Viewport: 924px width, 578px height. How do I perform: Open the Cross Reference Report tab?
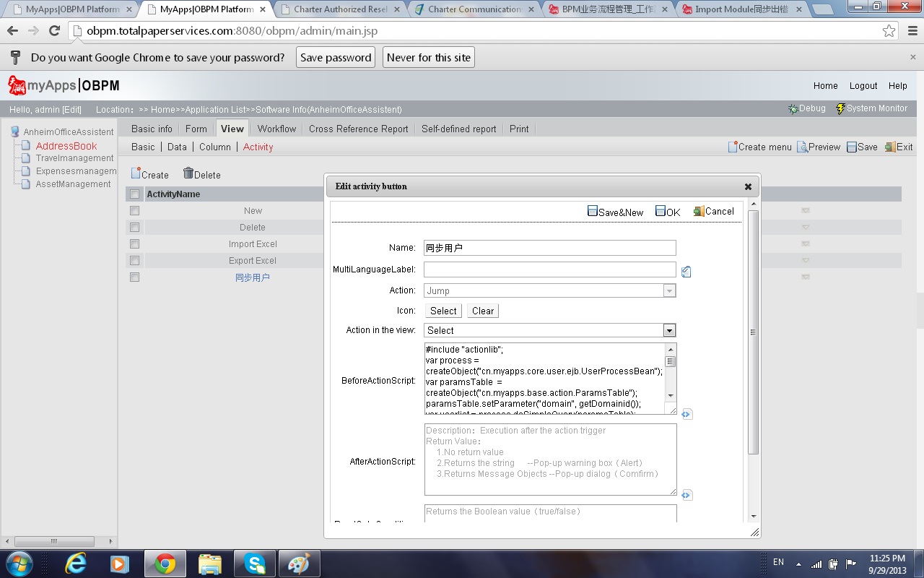point(359,129)
